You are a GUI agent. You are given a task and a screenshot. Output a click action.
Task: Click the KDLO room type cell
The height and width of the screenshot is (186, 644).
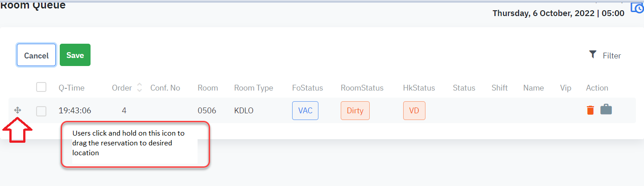244,111
